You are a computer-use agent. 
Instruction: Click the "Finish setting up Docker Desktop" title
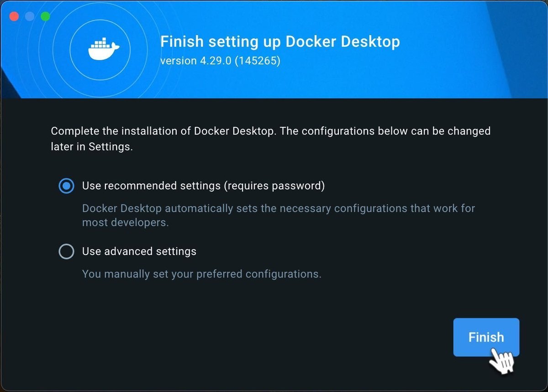tap(279, 42)
